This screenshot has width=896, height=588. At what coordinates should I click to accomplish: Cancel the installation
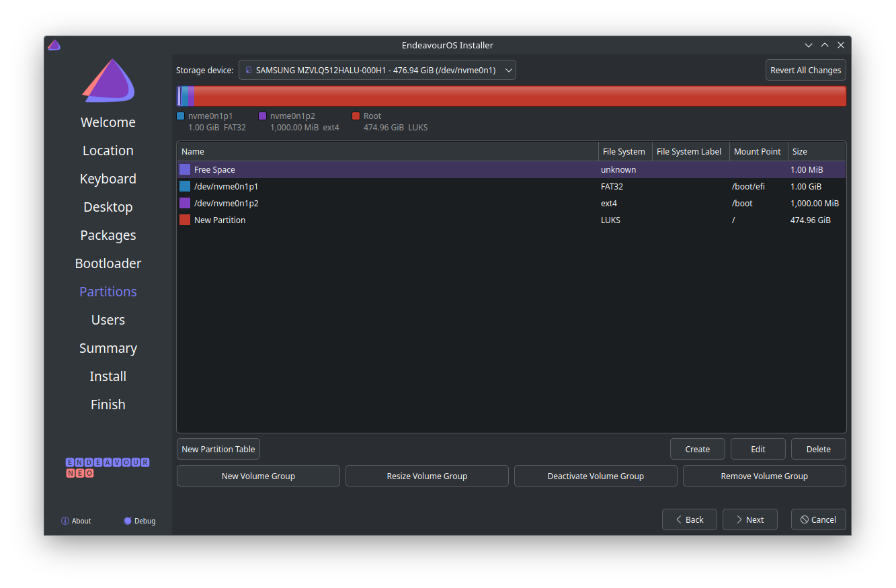[x=818, y=519]
